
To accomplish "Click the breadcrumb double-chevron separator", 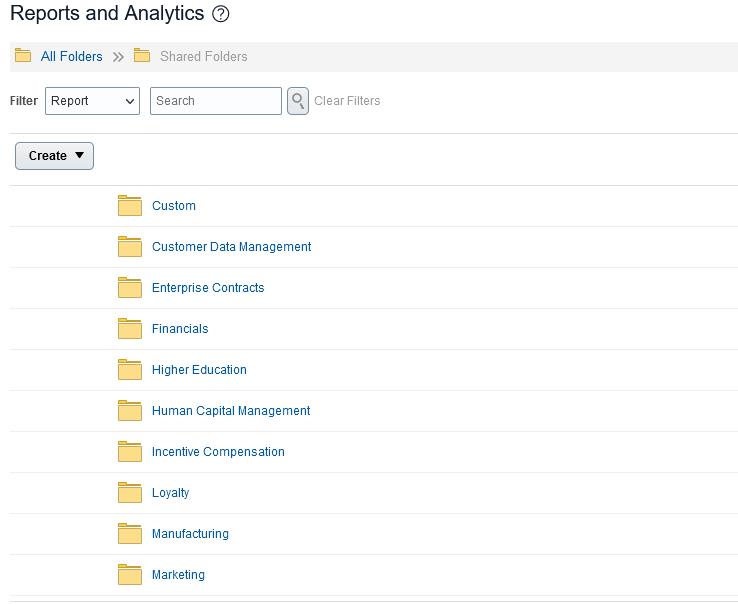I will tap(118, 57).
